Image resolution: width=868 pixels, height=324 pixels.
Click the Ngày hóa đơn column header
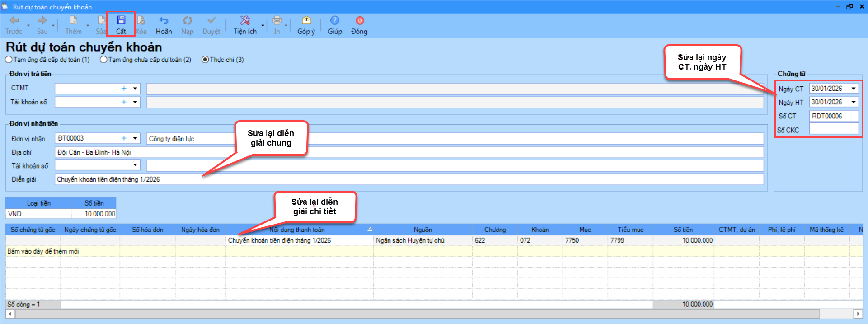pyautogui.click(x=201, y=230)
